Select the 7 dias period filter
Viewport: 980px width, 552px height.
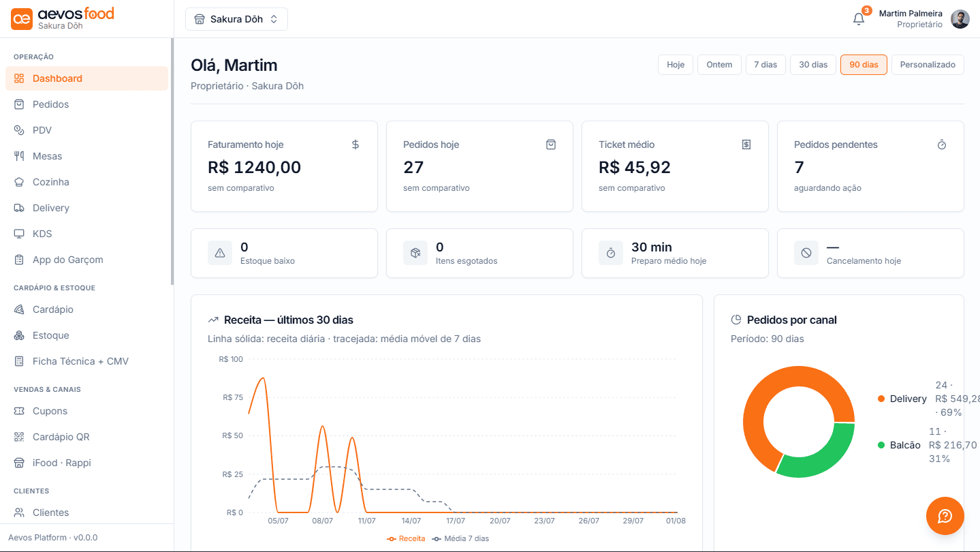765,65
